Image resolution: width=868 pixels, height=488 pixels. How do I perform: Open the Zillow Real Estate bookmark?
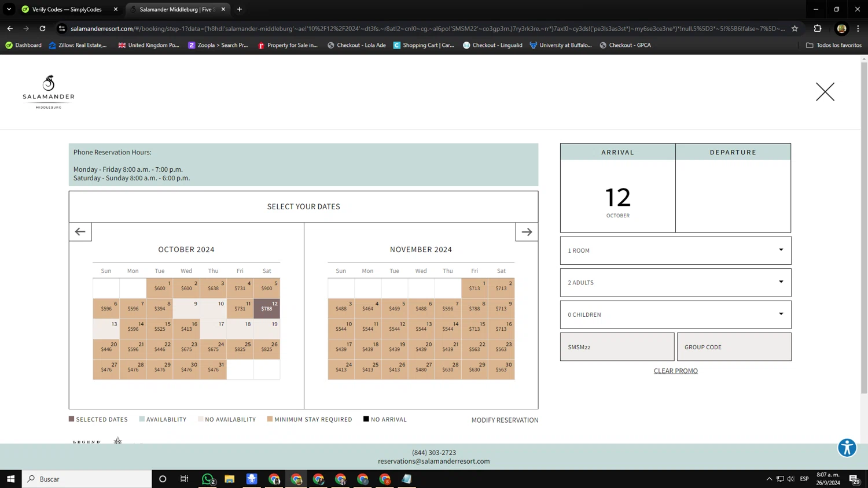click(78, 45)
